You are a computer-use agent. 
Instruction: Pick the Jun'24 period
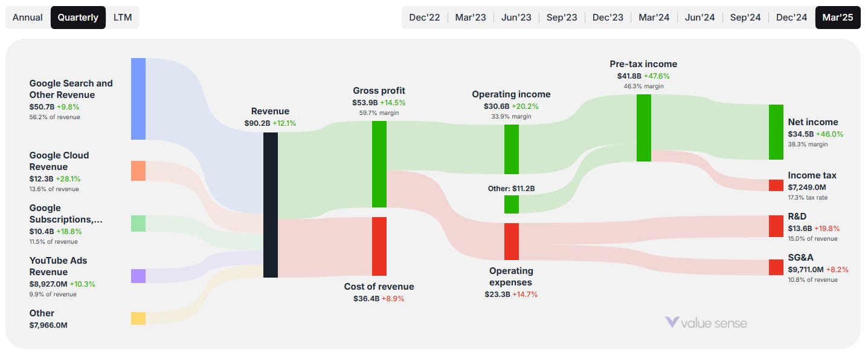coord(699,18)
